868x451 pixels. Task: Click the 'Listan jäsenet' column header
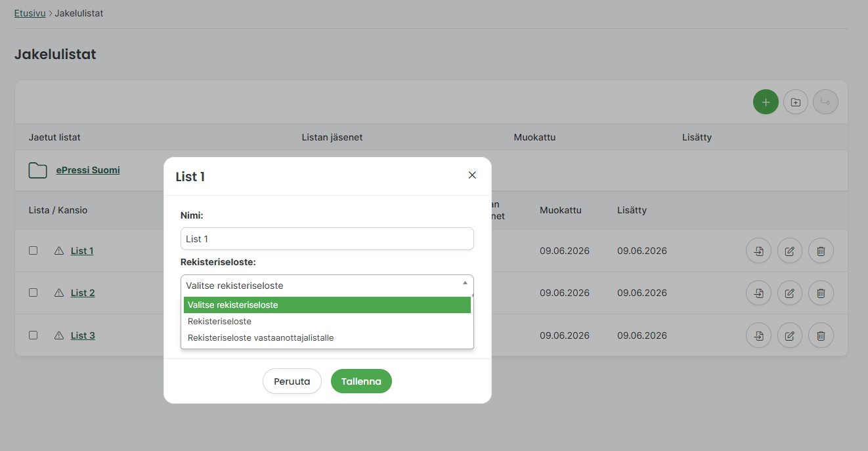pyautogui.click(x=332, y=137)
